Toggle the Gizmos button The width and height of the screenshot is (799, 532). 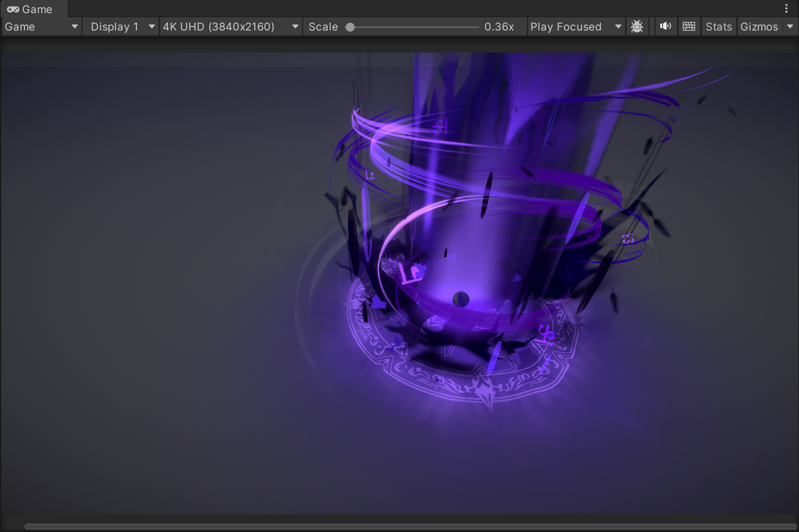(x=759, y=27)
